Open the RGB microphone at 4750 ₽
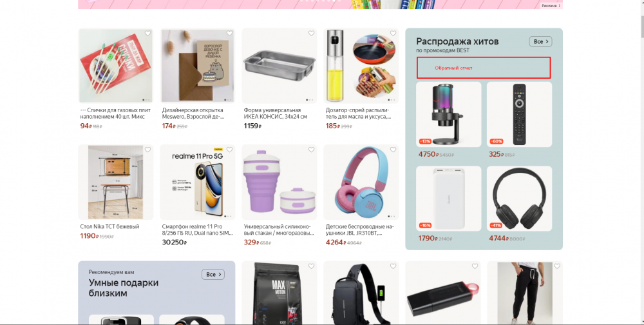Screen dimensions: 644x325 [448, 114]
